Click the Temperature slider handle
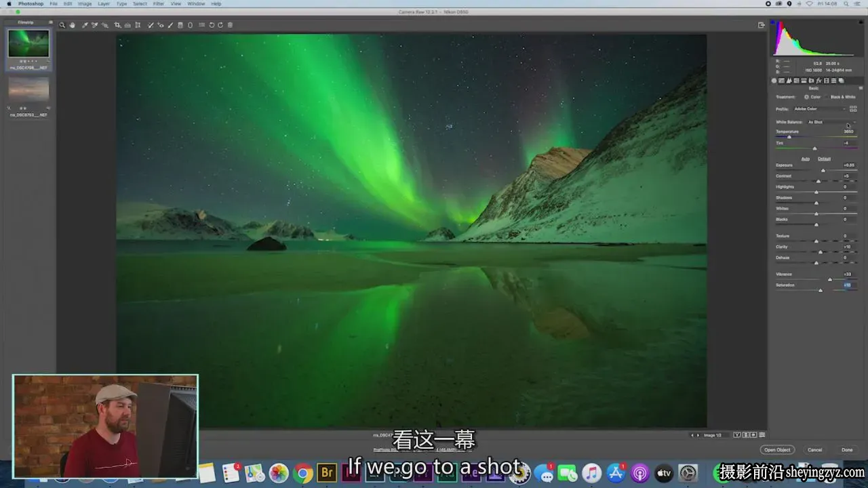 click(789, 138)
